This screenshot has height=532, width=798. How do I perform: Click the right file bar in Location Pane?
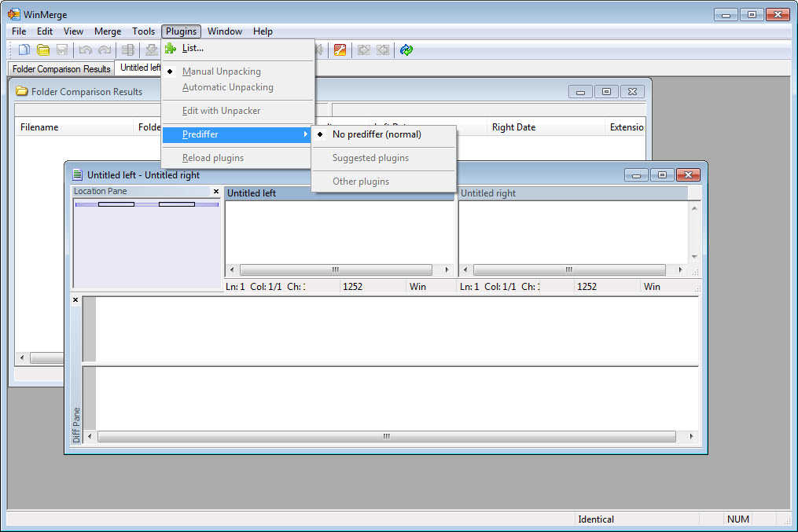point(177,204)
